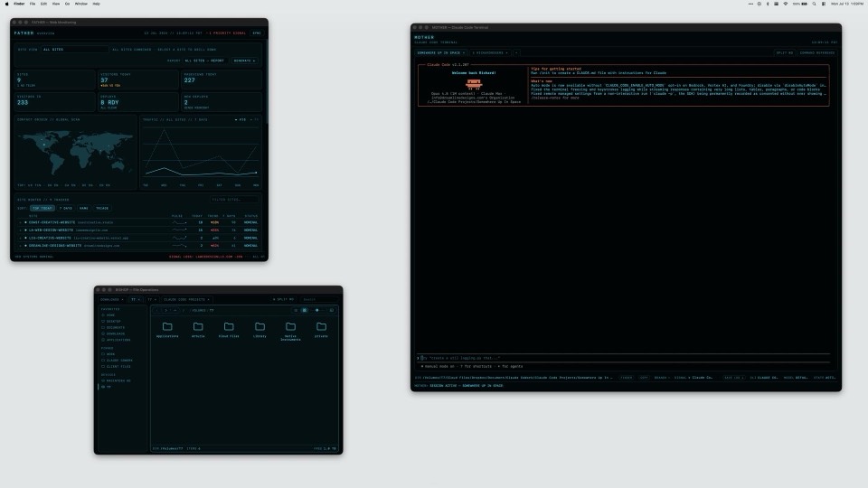The width and height of the screenshot is (868, 488).
Task: Open the All Sites report dropdown
Action: [x=204, y=61]
